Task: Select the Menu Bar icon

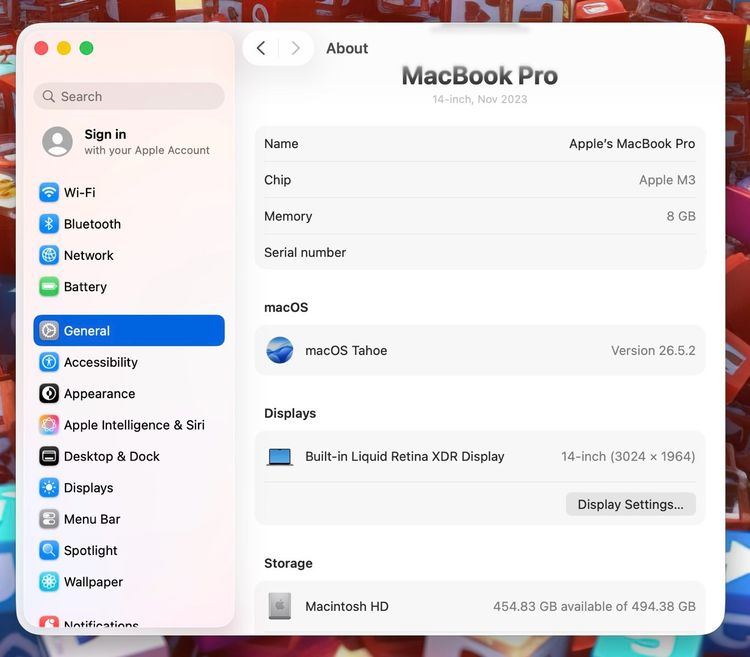Action: [x=49, y=519]
